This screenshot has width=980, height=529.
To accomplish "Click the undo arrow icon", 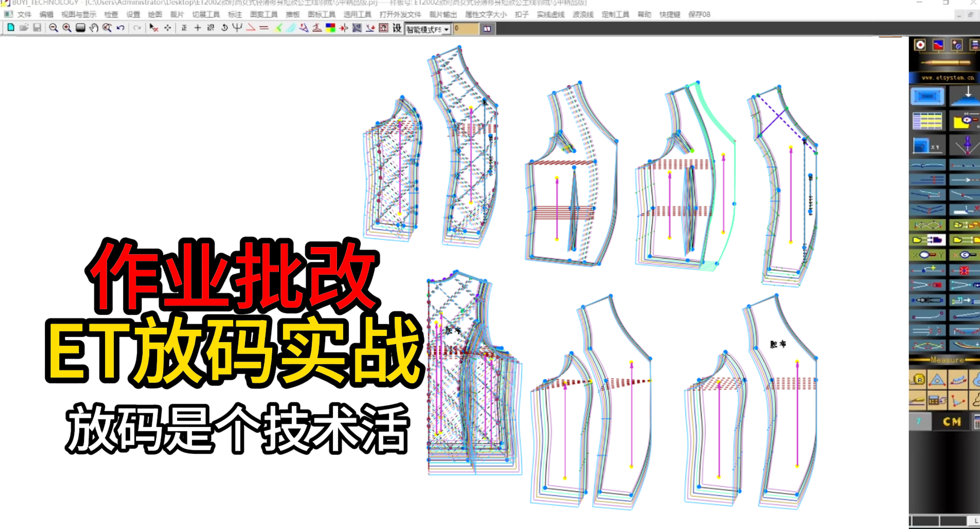I will 120,28.
